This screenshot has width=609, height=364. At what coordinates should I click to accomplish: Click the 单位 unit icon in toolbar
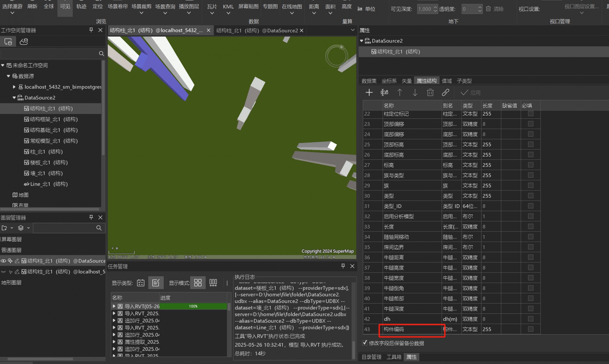[360, 9]
